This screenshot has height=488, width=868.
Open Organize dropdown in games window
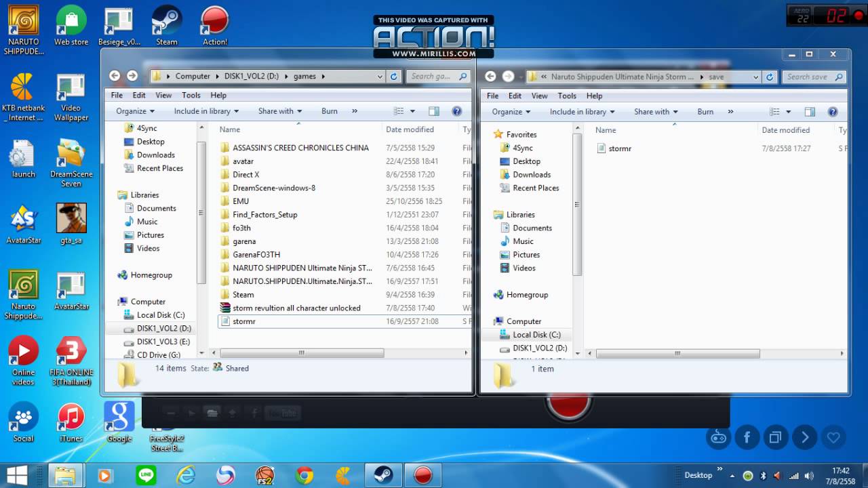(x=135, y=111)
